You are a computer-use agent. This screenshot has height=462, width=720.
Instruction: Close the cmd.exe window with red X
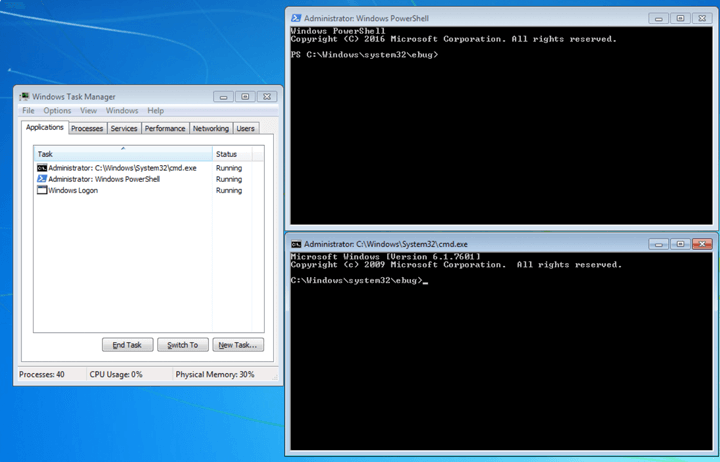pos(702,244)
